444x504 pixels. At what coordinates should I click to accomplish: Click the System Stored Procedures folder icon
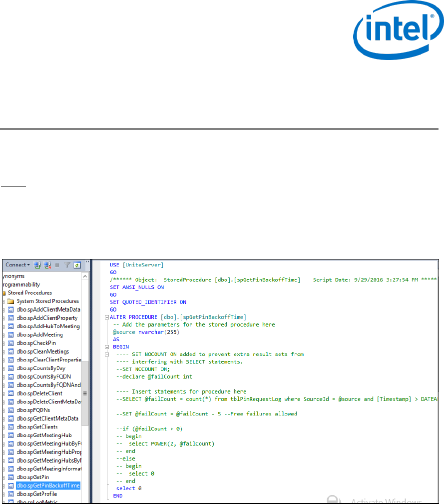coord(11,301)
